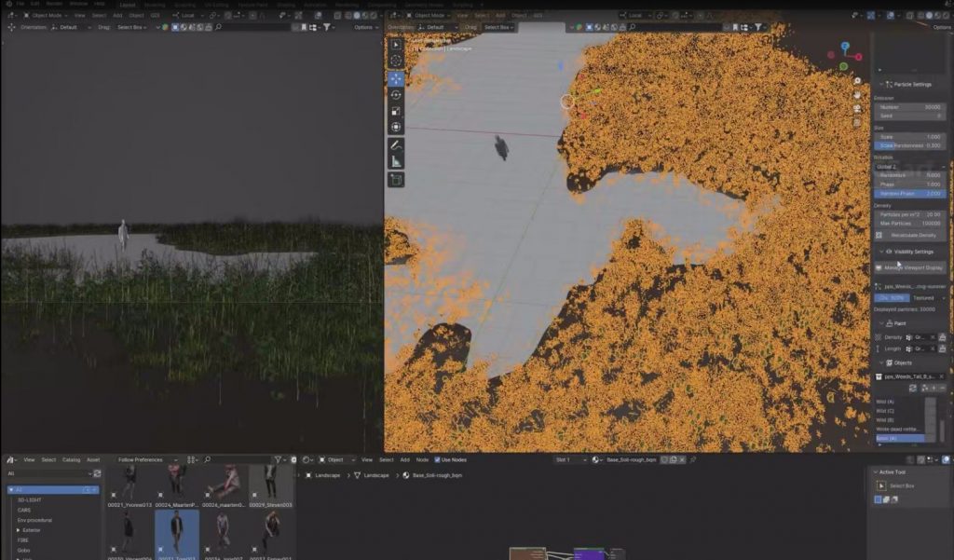Viewport: 954px width, 560px height.
Task: Activate the Cursor tool in right viewport
Action: click(x=396, y=61)
